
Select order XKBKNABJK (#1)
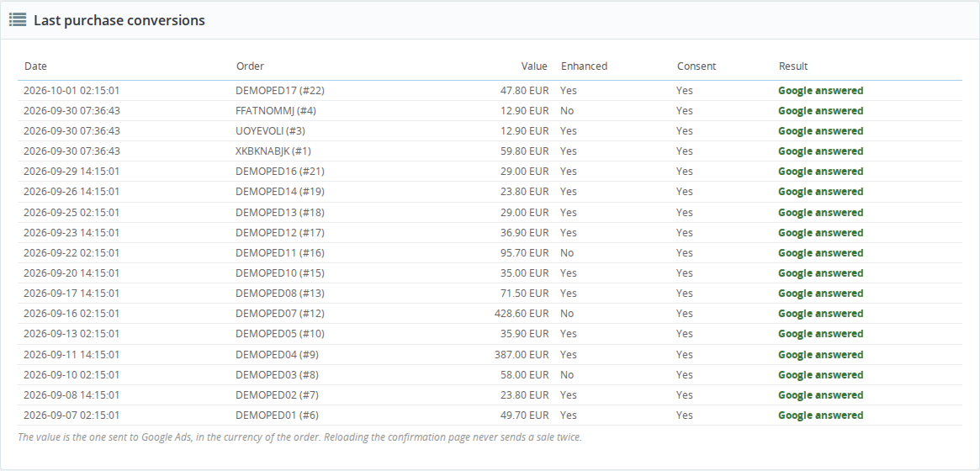273,151
